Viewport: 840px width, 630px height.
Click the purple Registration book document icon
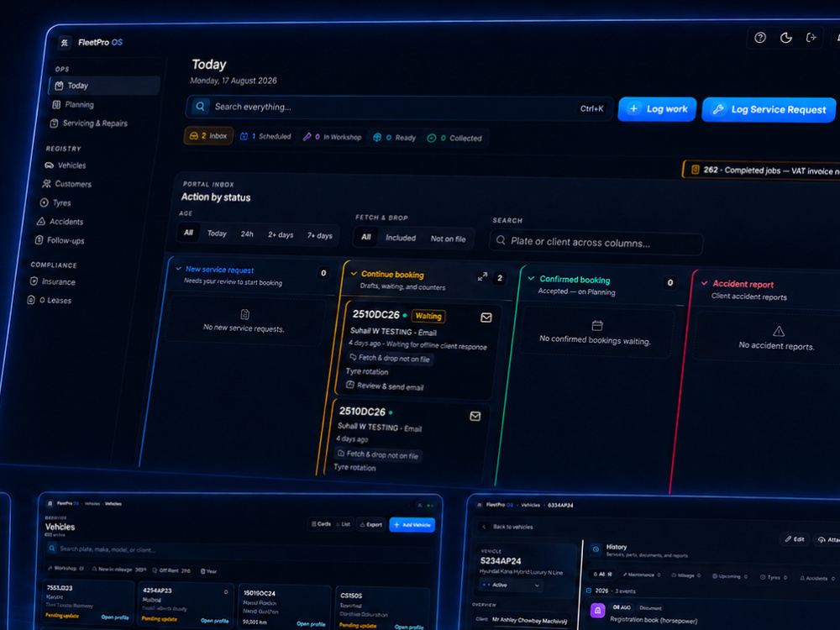(598, 610)
